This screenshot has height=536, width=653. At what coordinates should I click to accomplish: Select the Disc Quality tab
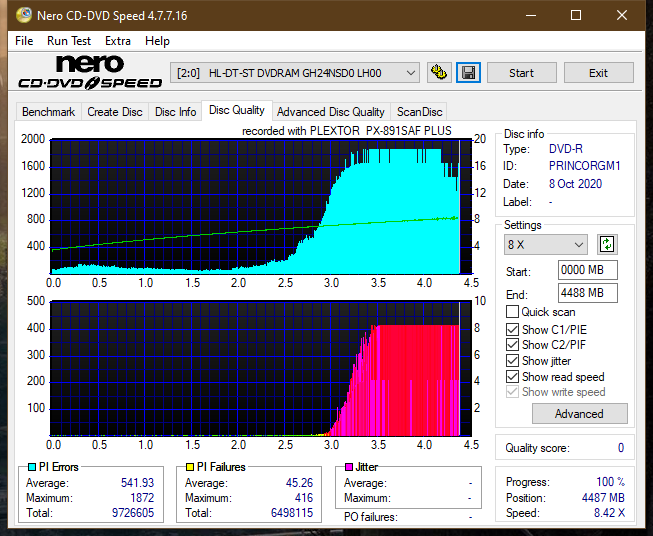click(x=237, y=110)
